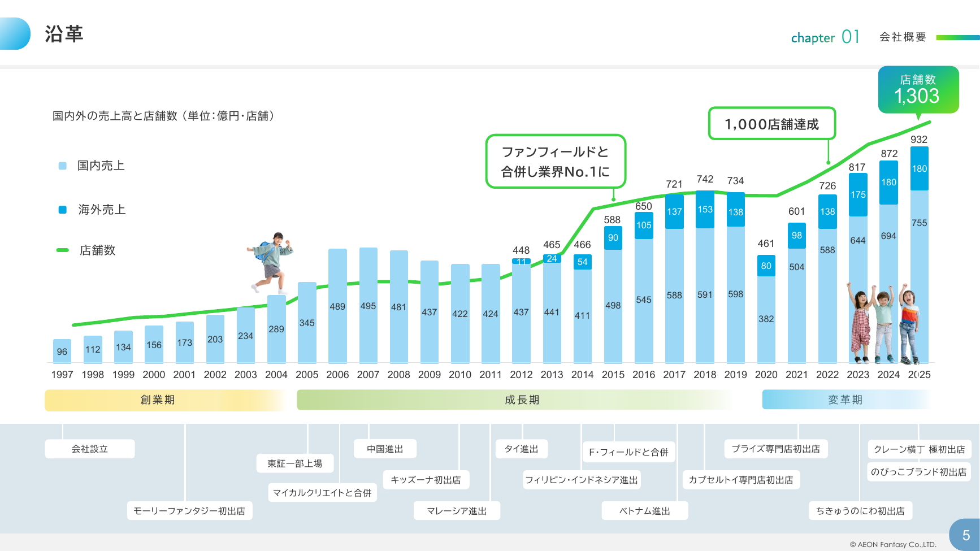980x551 pixels.
Task: Click the キッズーナ初出店 milestone label
Action: 426,480
